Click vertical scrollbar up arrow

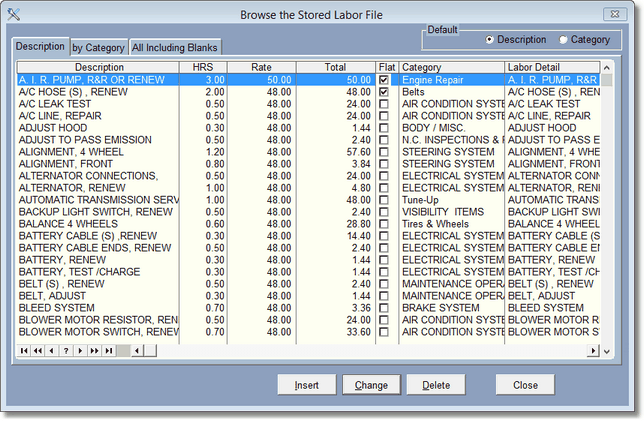point(607,67)
